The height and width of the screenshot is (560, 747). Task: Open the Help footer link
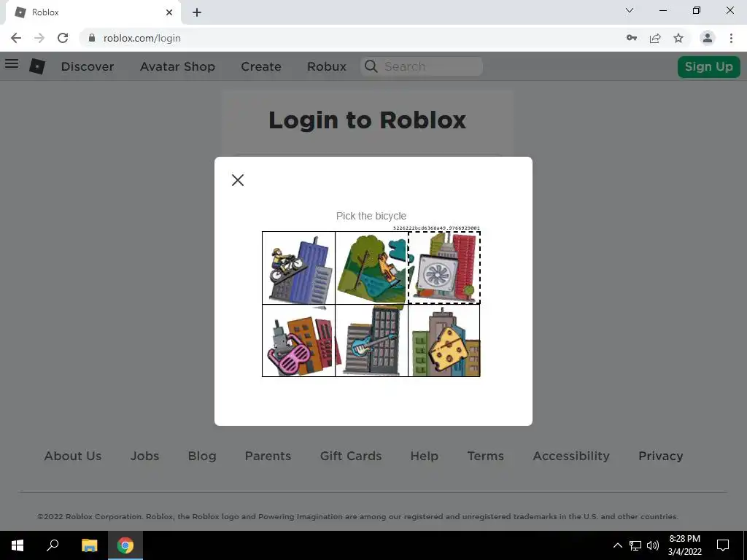pyautogui.click(x=424, y=456)
